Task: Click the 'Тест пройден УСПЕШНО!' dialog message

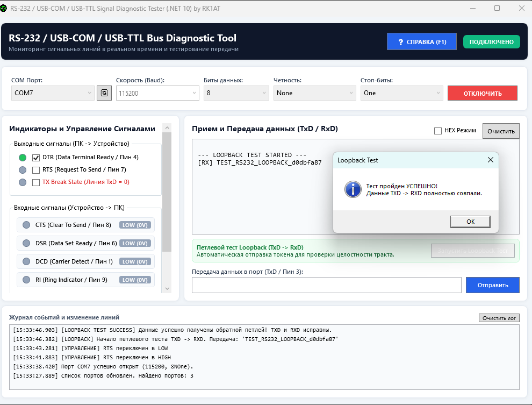Action: (x=402, y=186)
